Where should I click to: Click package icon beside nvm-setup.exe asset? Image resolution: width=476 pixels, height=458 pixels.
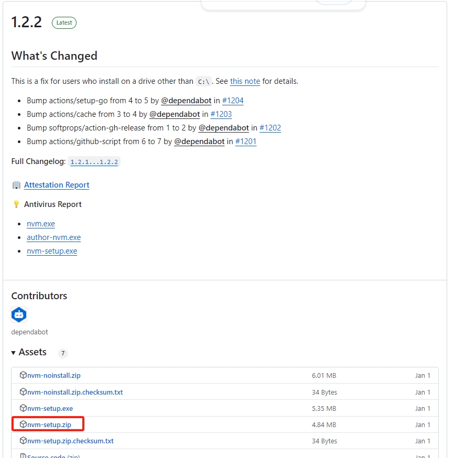click(x=23, y=408)
